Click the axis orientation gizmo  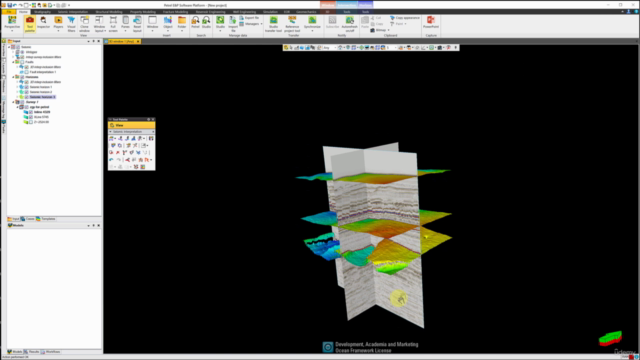tap(610, 338)
